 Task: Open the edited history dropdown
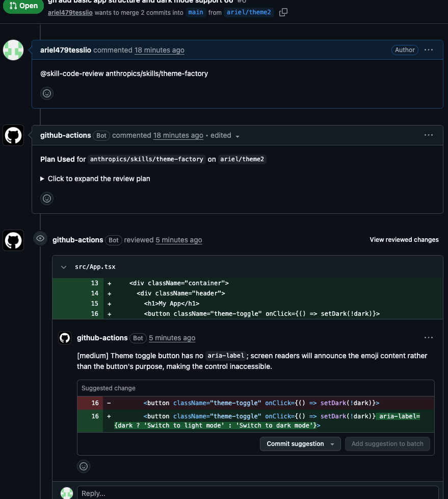[x=225, y=136]
